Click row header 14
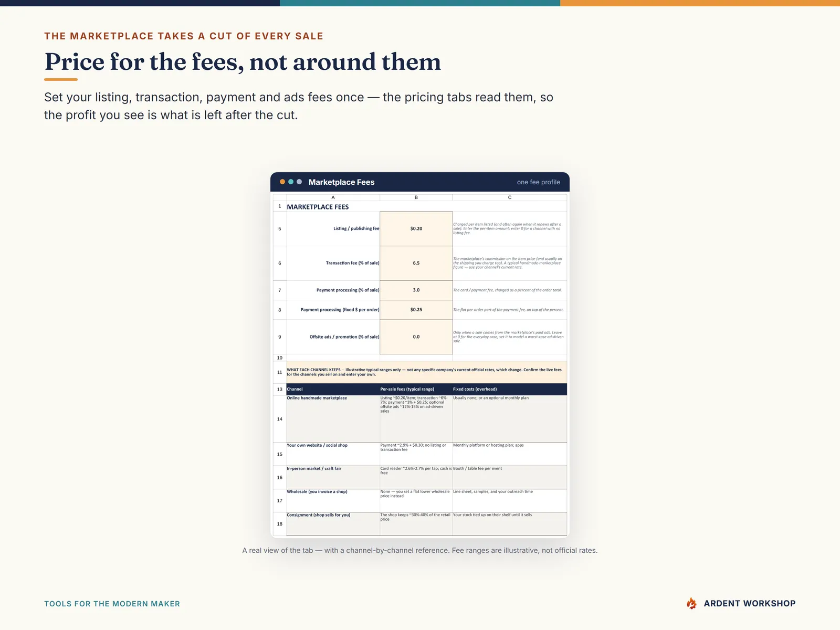Screen dimensions: 840x630 (280, 419)
